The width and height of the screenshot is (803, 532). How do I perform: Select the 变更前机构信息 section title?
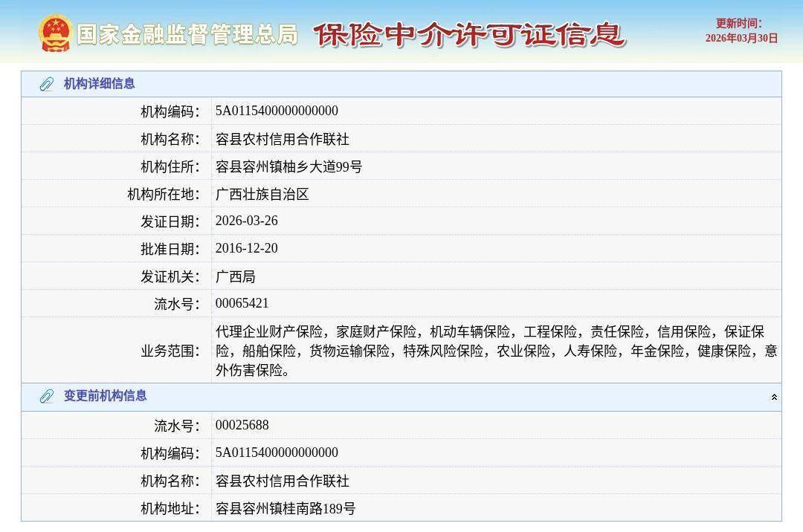(x=105, y=396)
